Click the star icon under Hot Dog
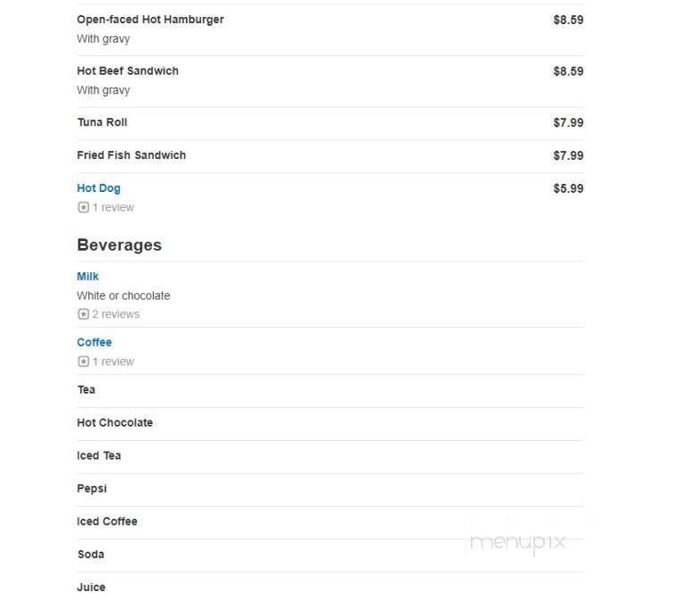 83,207
